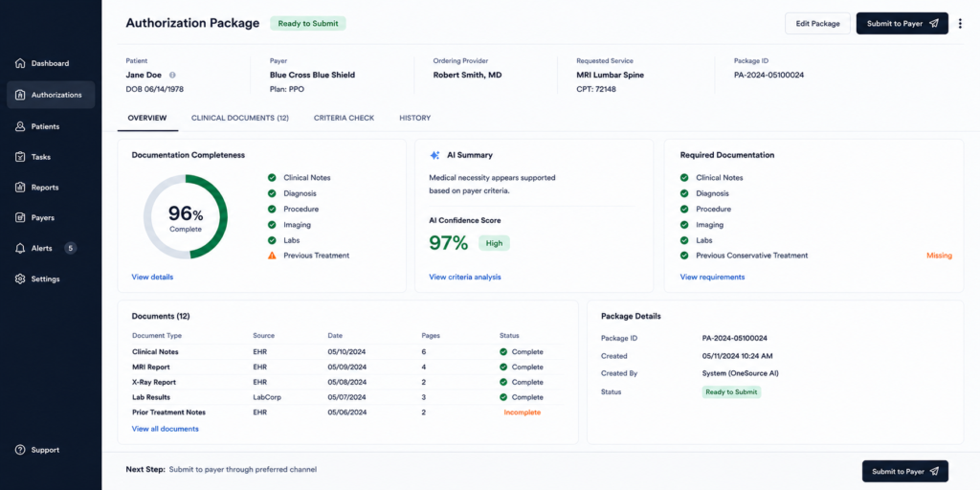Open the Alerts bell icon
Viewport: 980px width, 490px height.
pyautogui.click(x=20, y=248)
